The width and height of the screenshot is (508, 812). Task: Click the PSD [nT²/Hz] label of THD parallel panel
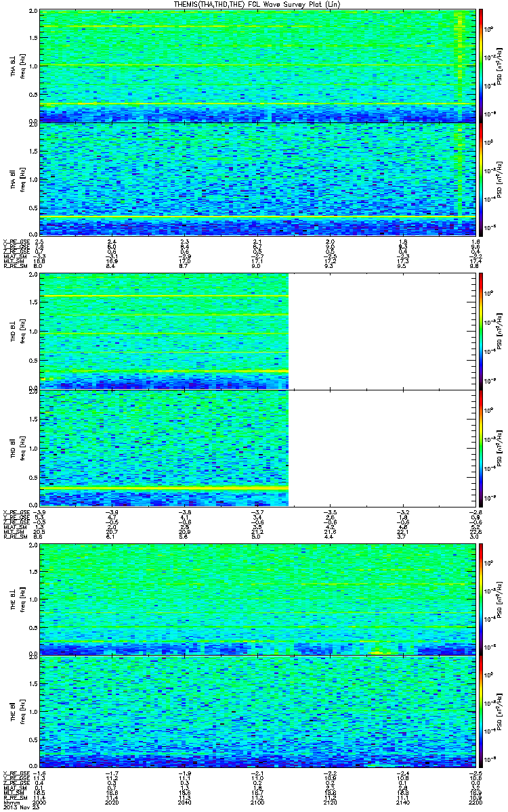point(500,448)
